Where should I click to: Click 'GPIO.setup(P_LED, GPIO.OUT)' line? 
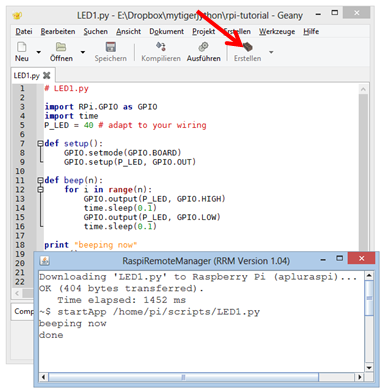point(130,162)
